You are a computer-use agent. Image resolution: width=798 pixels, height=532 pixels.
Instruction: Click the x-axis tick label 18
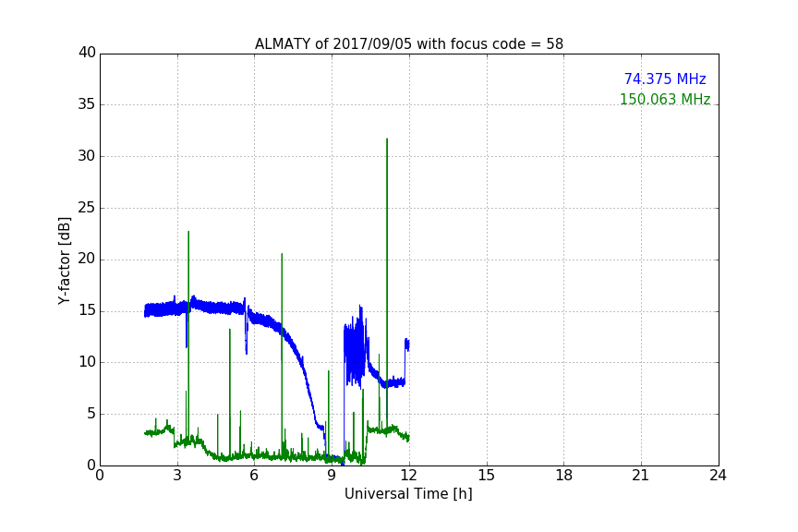(x=563, y=476)
